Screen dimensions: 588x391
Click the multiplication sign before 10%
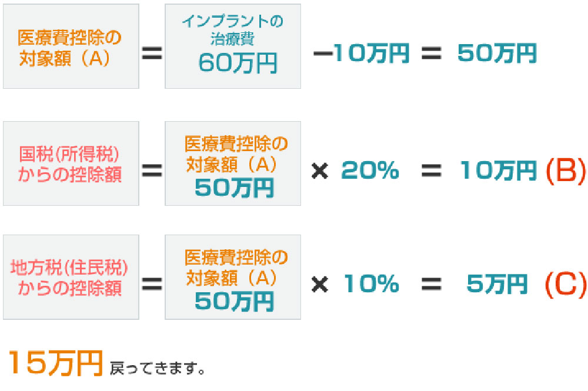(319, 286)
